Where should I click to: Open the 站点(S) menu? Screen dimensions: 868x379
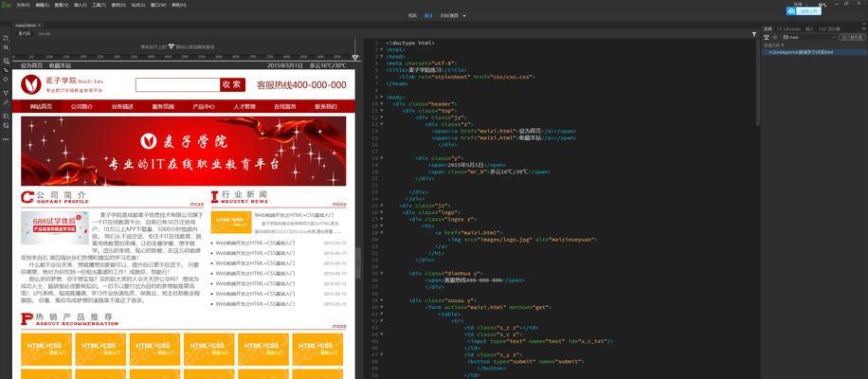(136, 5)
